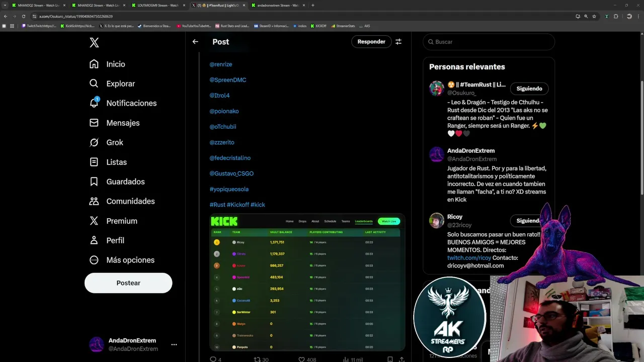
Task: Click the address bar URL
Action: [76, 16]
